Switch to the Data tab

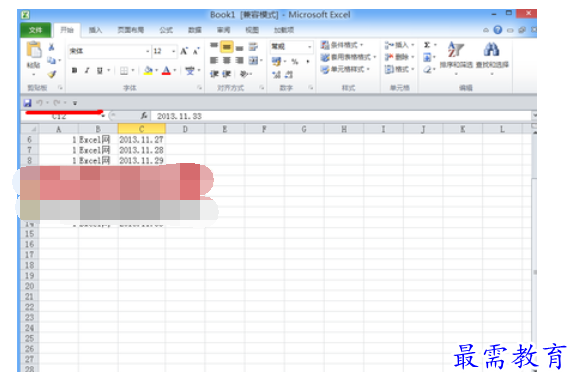point(195,30)
